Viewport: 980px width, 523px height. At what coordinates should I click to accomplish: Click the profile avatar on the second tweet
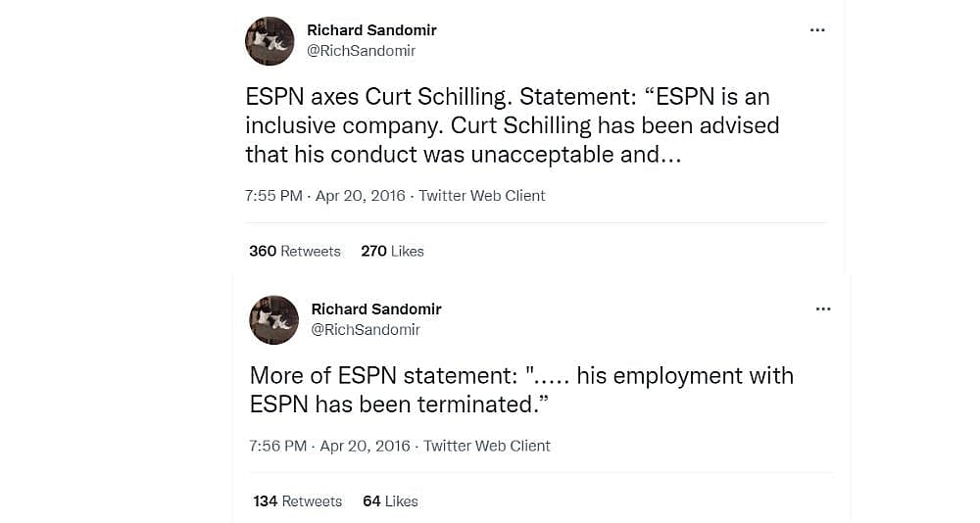click(x=274, y=319)
